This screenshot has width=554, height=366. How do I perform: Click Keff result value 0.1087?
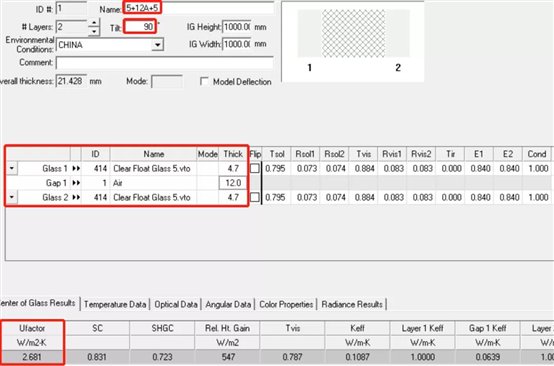click(357, 357)
